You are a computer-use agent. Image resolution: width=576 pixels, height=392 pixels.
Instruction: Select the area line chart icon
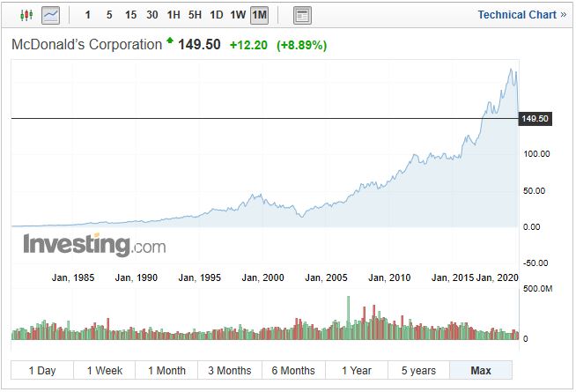coord(51,16)
